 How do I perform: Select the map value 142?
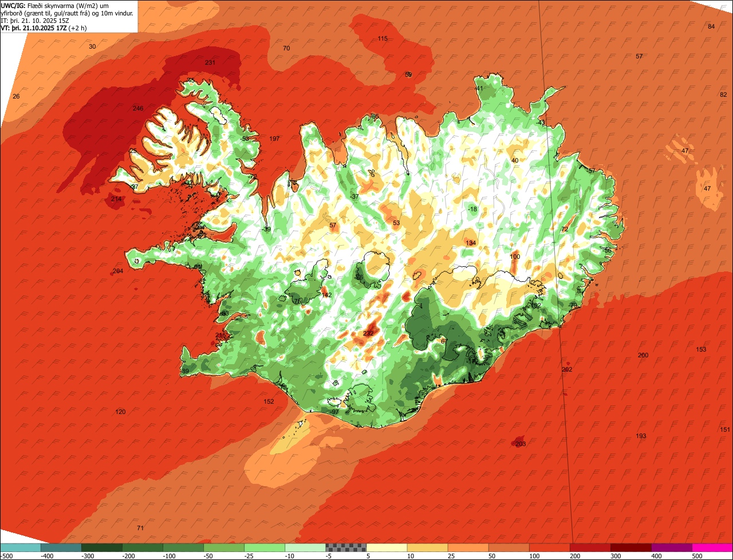pyautogui.click(x=326, y=295)
